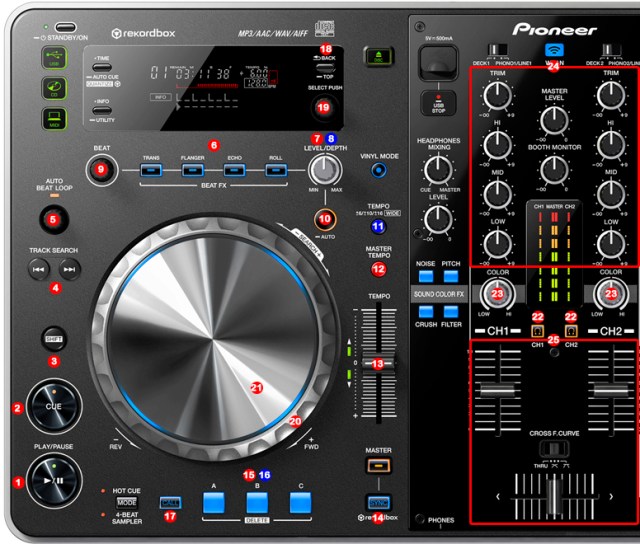The width and height of the screenshot is (640, 544).
Task: Click the green USB source button
Action: (x=54, y=58)
